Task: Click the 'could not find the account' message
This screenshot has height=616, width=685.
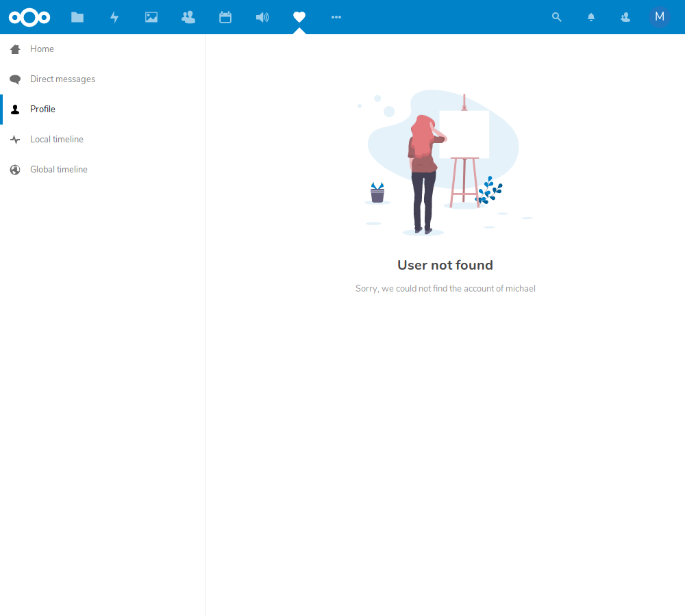Action: 445,289
